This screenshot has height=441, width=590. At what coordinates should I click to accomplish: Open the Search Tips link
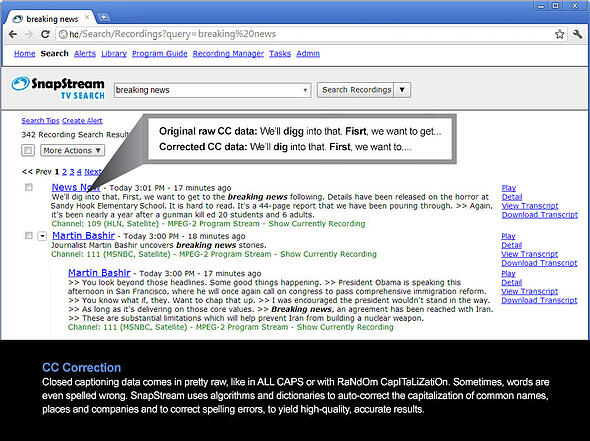40,121
